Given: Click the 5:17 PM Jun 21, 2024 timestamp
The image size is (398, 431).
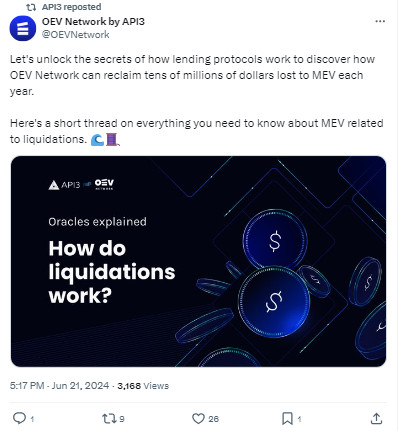Looking at the screenshot, I should (x=59, y=386).
